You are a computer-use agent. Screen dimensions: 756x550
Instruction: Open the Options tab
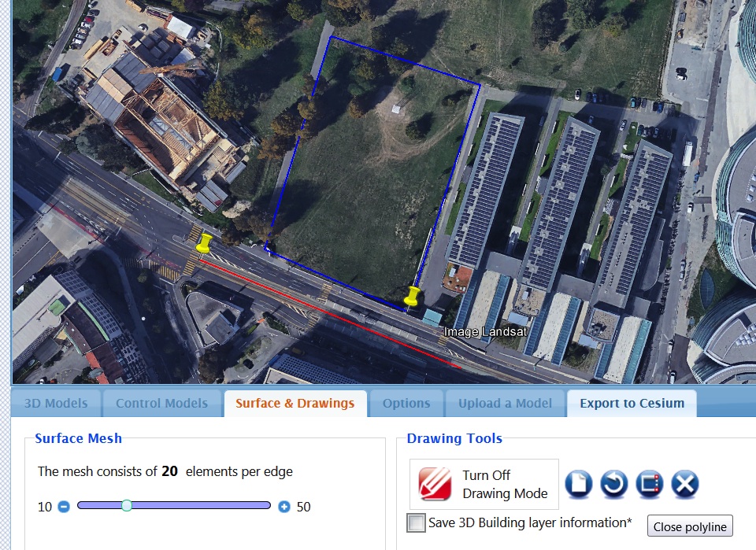406,403
